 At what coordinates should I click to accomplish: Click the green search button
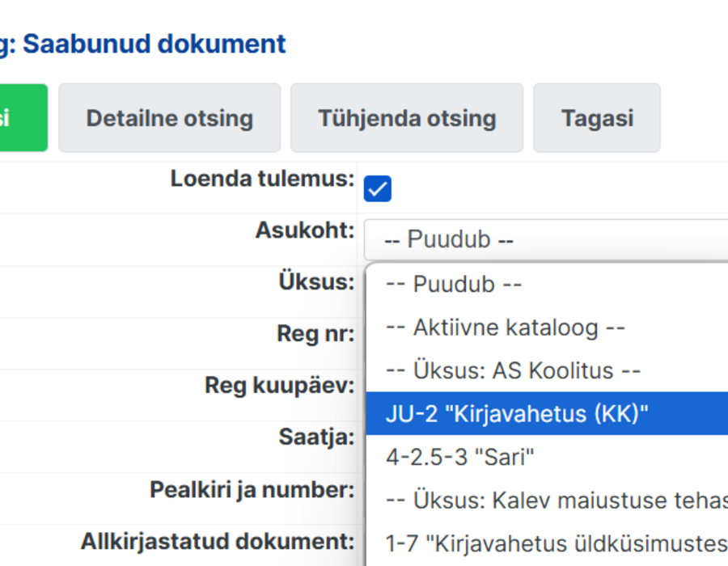tap(23, 118)
